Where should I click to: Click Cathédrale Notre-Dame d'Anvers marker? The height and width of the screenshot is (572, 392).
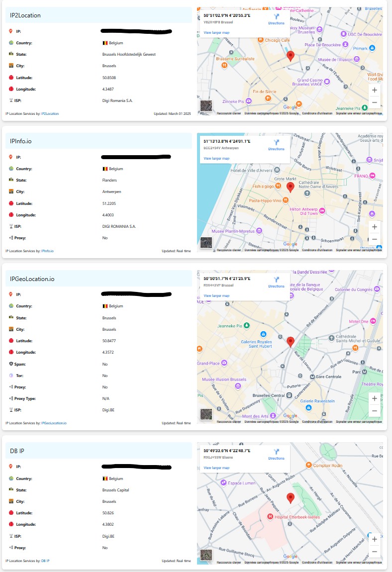coord(307,193)
